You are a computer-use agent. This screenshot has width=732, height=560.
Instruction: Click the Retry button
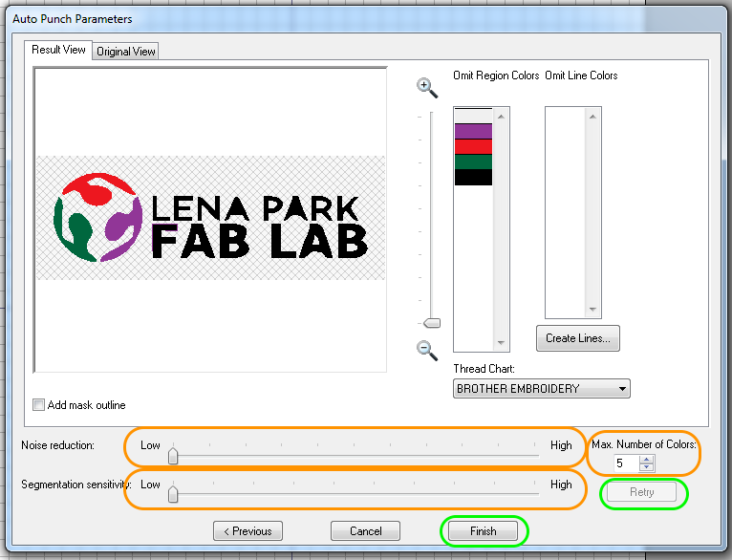coord(641,492)
